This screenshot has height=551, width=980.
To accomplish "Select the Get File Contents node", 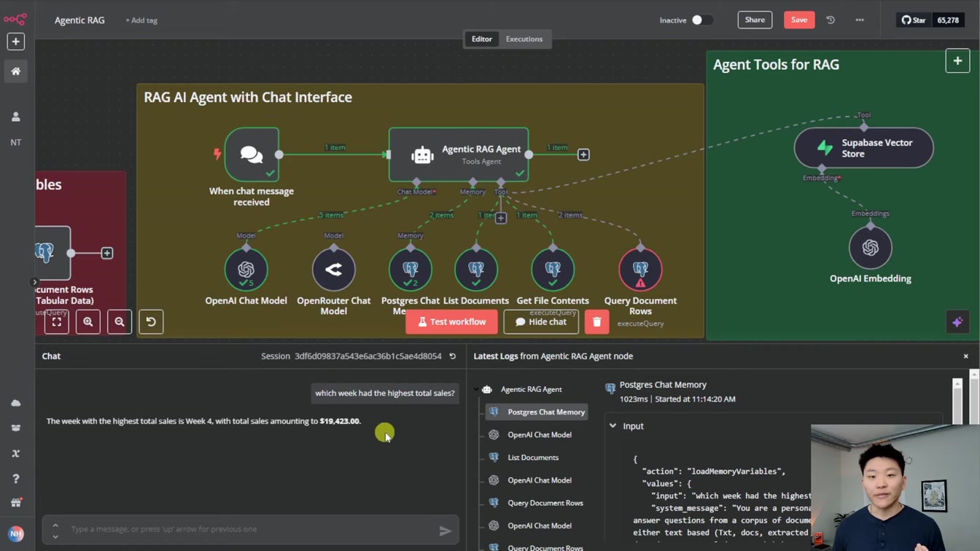I will (x=553, y=270).
